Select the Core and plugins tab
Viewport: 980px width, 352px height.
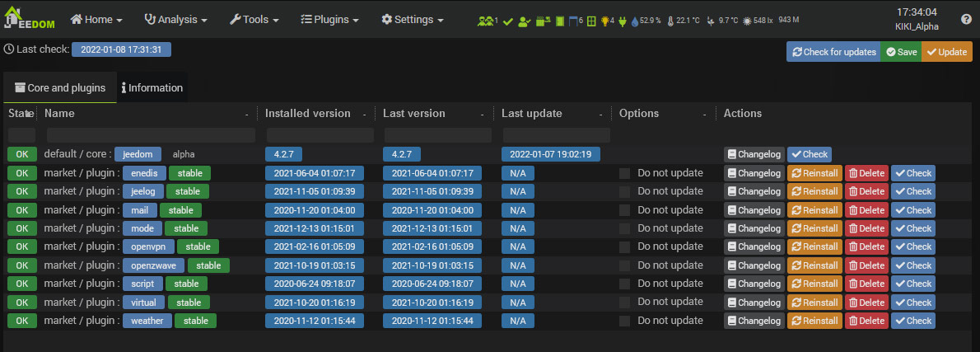60,87
